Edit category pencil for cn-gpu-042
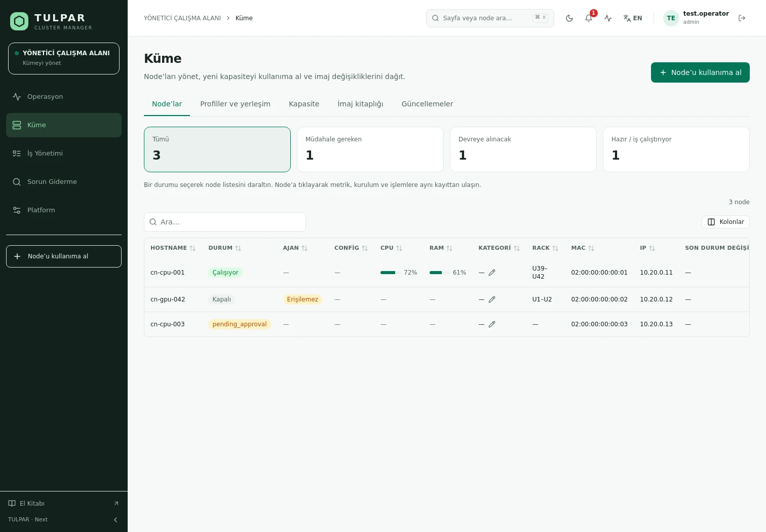The width and height of the screenshot is (766, 532). pos(492,299)
